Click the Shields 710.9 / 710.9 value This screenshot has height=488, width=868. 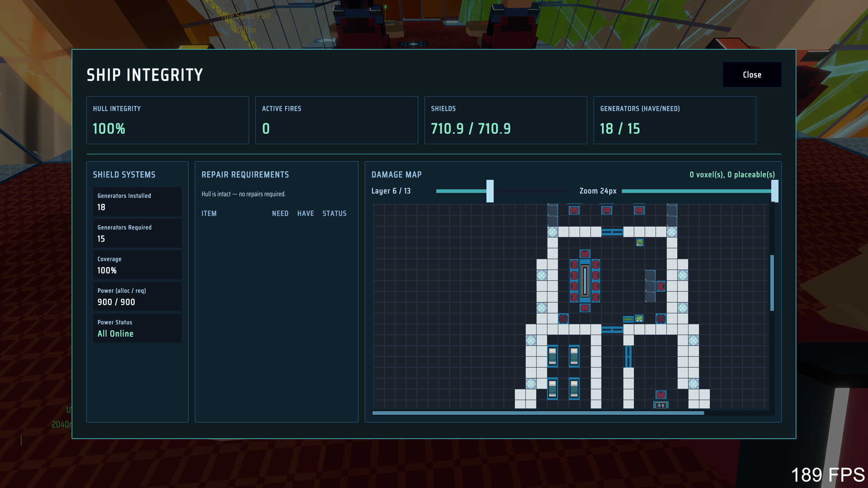pyautogui.click(x=471, y=129)
